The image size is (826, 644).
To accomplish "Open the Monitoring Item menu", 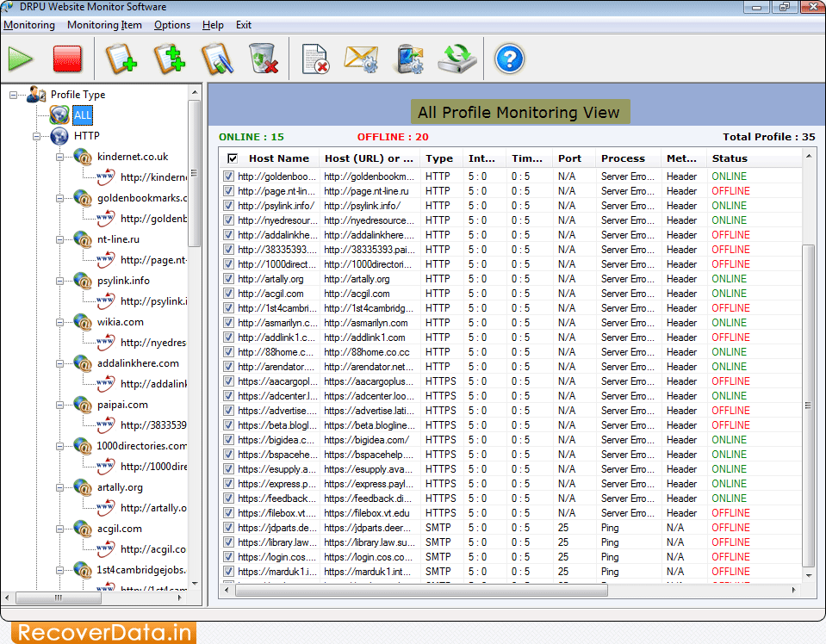I will (104, 25).
